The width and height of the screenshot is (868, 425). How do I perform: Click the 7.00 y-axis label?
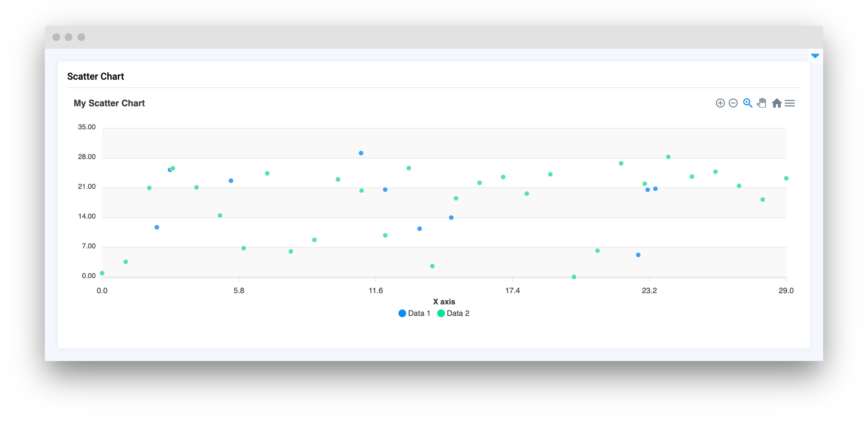tap(89, 246)
